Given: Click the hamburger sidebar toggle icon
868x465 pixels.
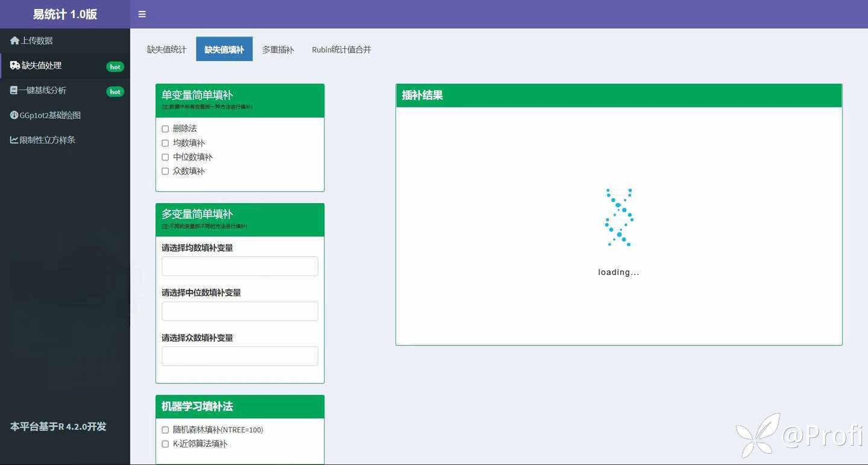Looking at the screenshot, I should (142, 14).
